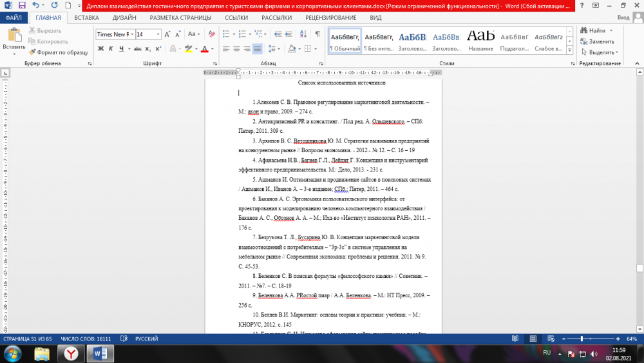This screenshot has height=363, width=644.
Task: Click the bulleted list icon
Action: [227, 34]
